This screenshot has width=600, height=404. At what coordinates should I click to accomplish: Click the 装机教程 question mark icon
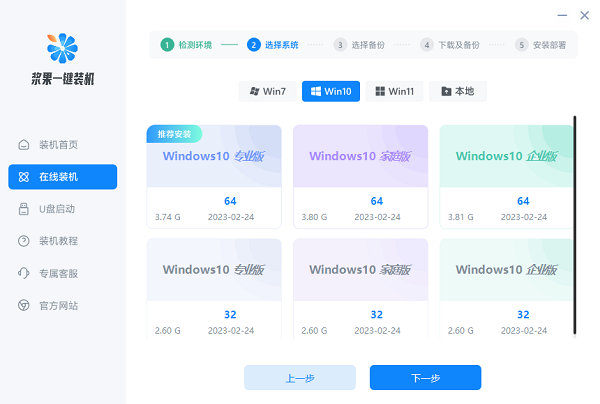24,241
